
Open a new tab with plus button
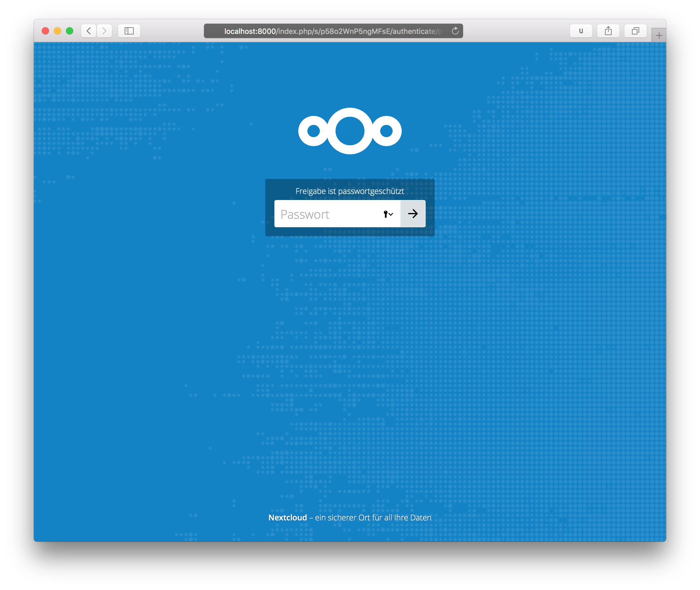(659, 35)
